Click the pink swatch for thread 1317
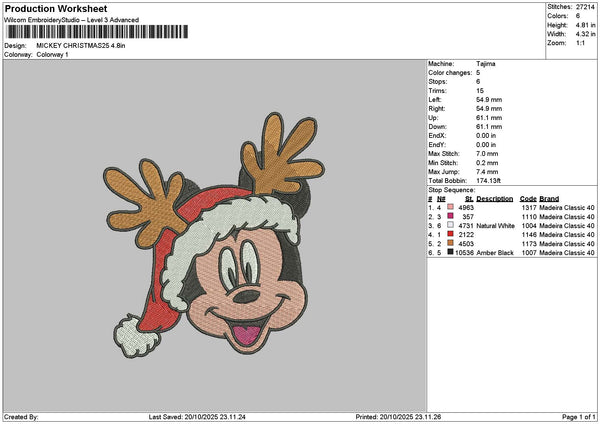The width and height of the screenshot is (600, 424). 450,207
